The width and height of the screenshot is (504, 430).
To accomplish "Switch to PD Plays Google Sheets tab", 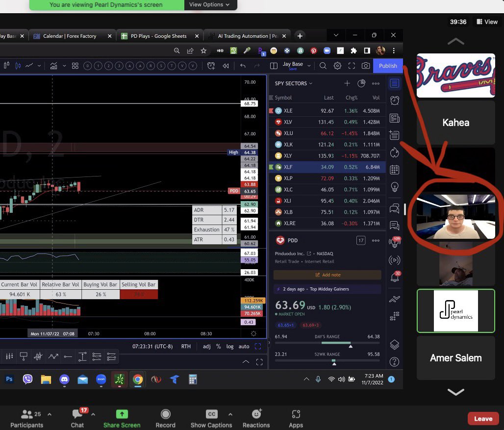I will [x=158, y=36].
